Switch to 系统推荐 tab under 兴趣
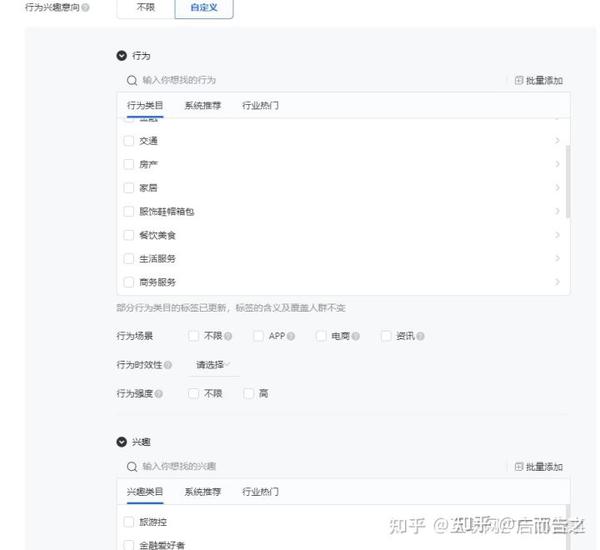 [203, 492]
